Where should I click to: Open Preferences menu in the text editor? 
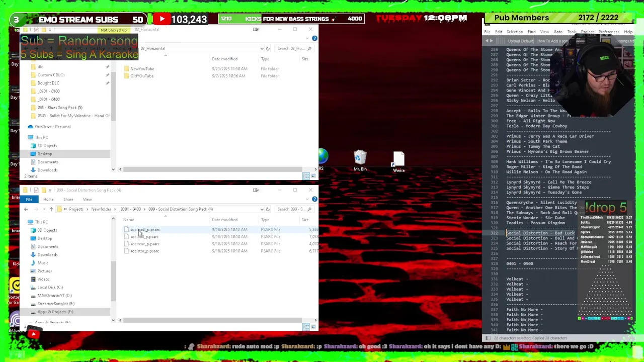(x=608, y=32)
